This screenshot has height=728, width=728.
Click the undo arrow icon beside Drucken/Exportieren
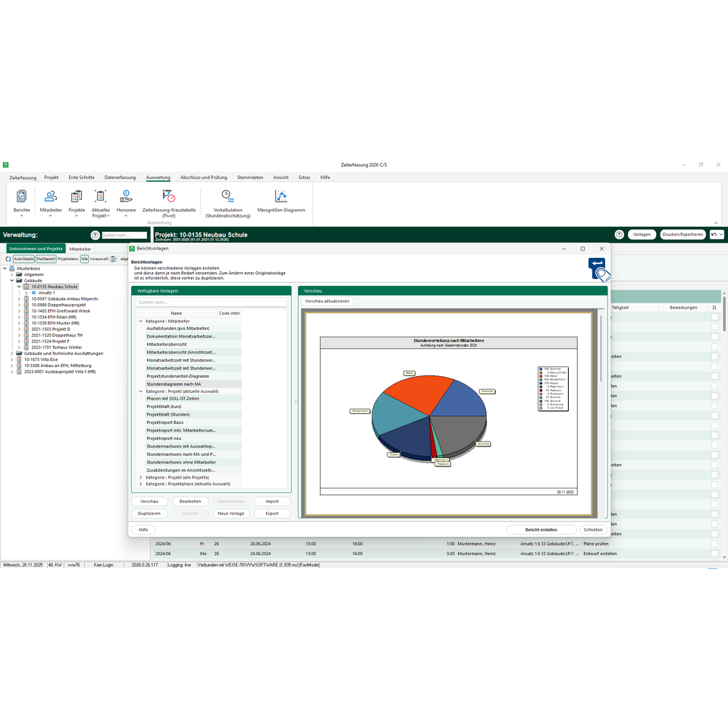tap(714, 234)
